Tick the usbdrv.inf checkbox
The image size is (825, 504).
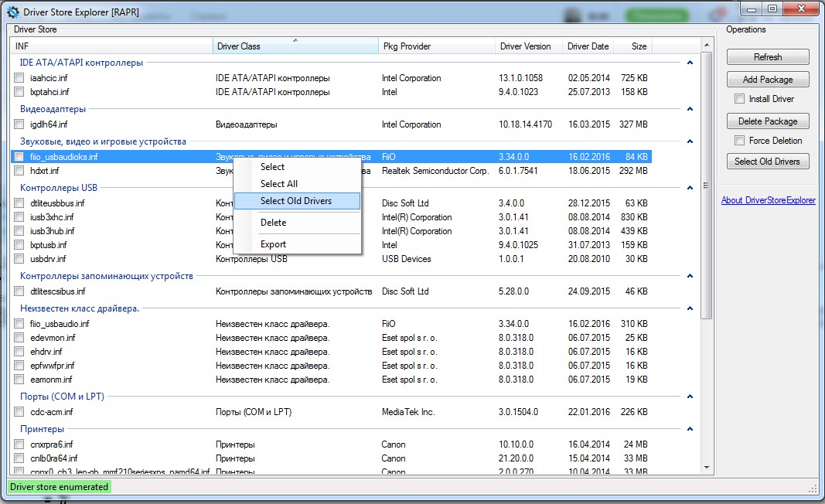(x=19, y=259)
